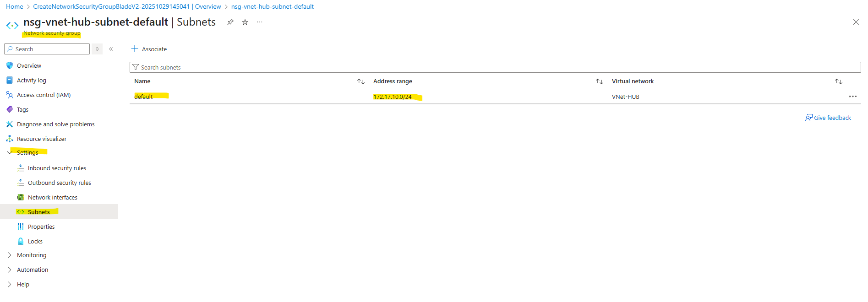Select Subnets in the Settings menu
Viewport: 868px width, 302px height.
point(59,211)
